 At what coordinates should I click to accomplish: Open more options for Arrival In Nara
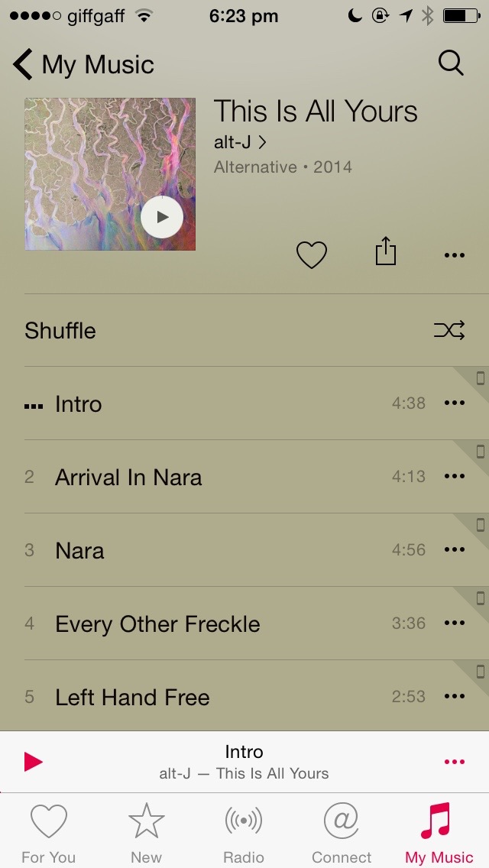click(454, 476)
